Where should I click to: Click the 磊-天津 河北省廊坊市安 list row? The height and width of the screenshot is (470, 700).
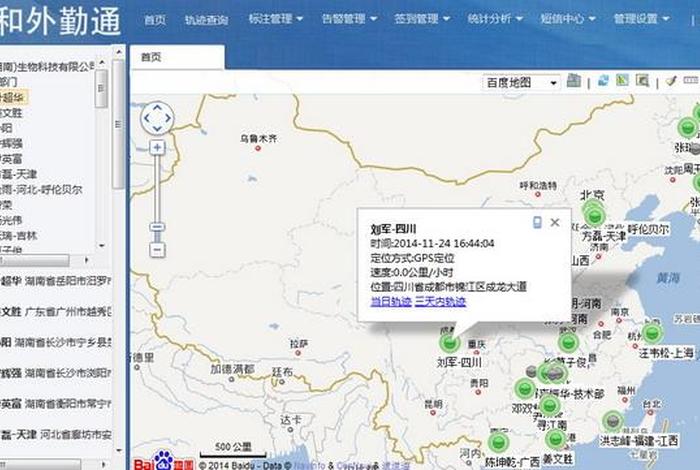tap(56, 434)
